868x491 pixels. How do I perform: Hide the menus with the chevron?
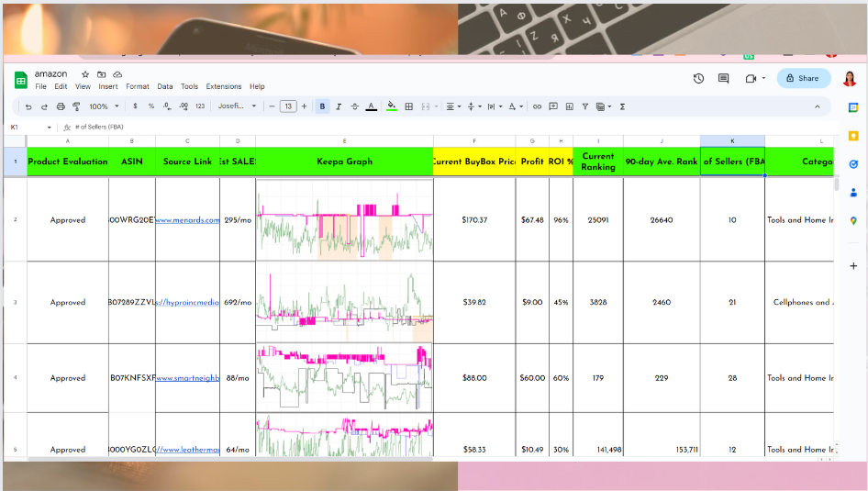(817, 106)
